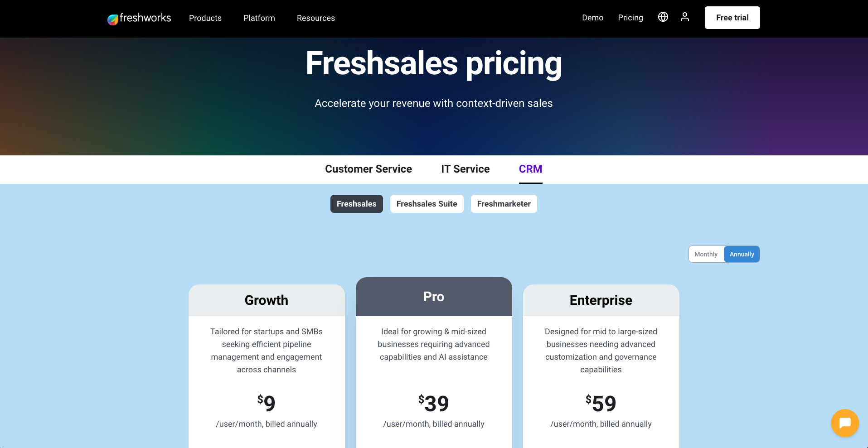
Task: Open the orange chat widget
Action: click(x=844, y=423)
